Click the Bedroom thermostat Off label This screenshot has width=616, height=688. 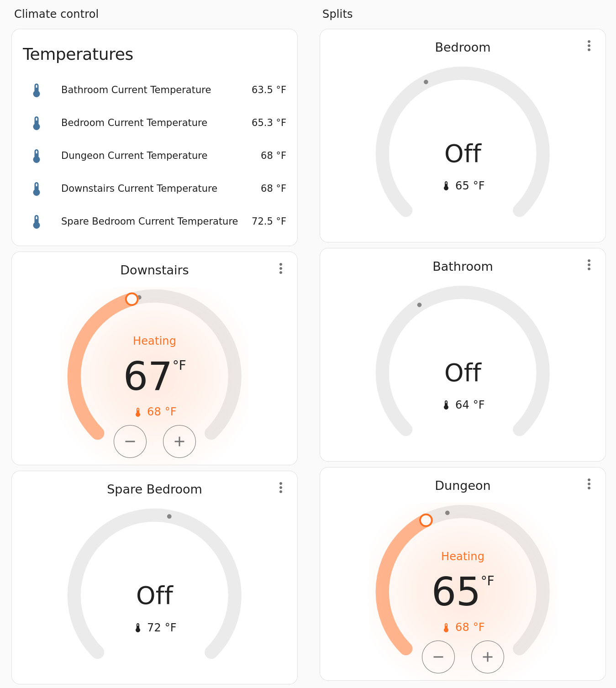tap(463, 154)
